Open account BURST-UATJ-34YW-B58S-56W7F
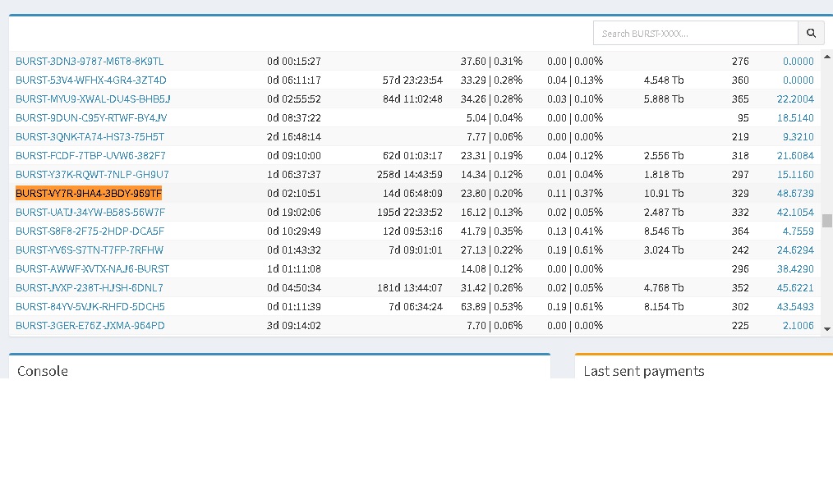 pyautogui.click(x=90, y=212)
